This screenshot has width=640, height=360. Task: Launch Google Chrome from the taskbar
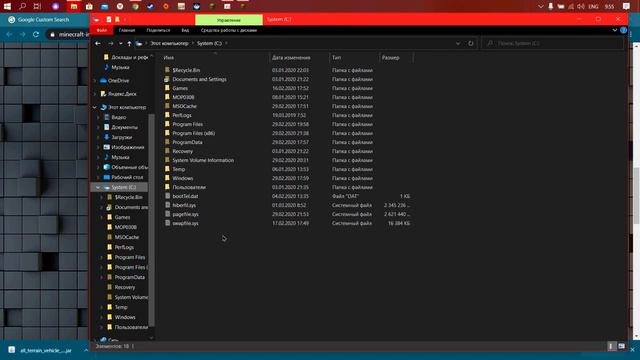(x=135, y=7)
